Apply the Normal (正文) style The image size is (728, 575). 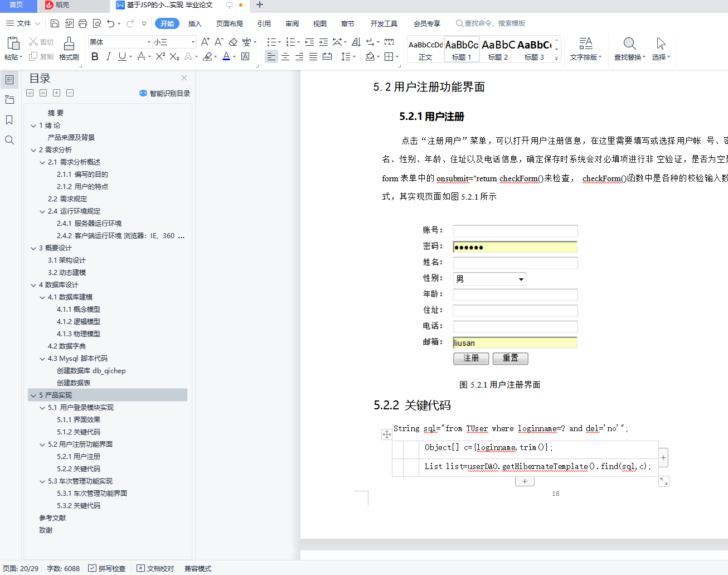click(x=425, y=49)
